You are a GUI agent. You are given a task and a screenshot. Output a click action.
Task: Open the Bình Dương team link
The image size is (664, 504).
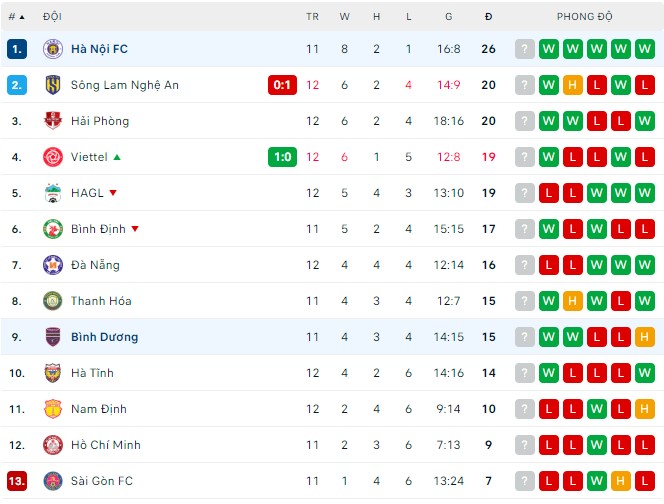click(x=104, y=337)
